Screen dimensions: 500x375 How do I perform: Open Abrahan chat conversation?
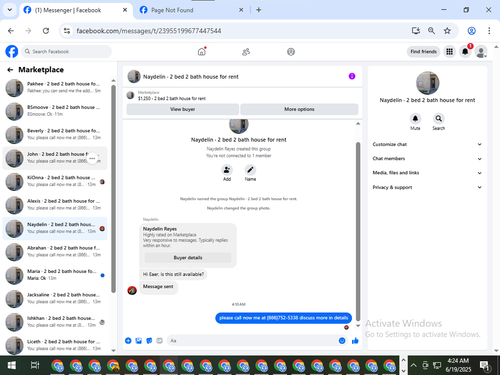(55, 252)
